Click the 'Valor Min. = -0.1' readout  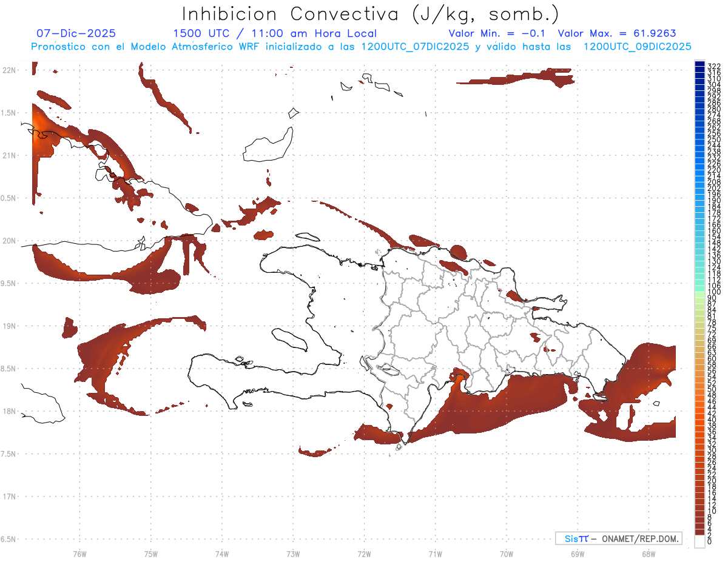497,33
